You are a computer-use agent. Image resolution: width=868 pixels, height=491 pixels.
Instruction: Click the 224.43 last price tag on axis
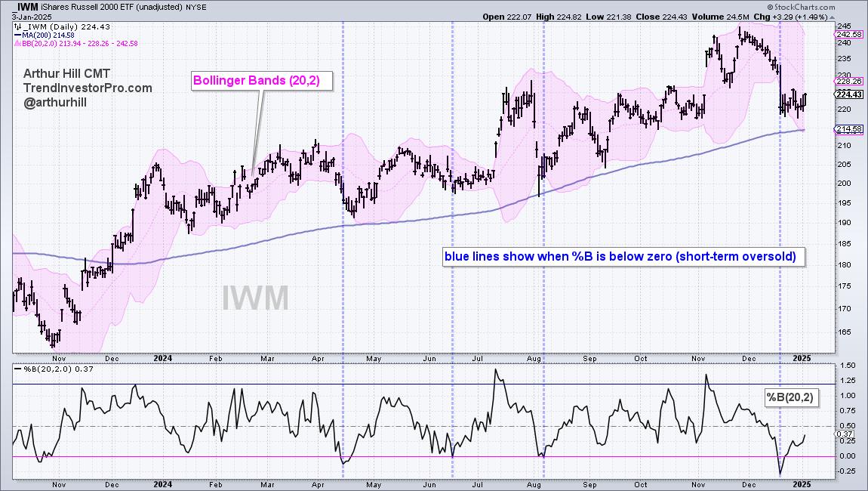pos(849,94)
